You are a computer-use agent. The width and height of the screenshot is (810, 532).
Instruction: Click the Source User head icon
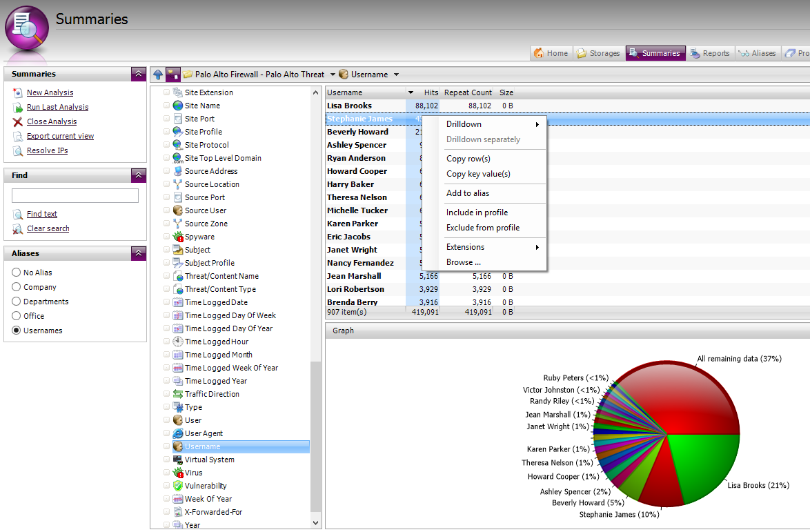click(178, 210)
